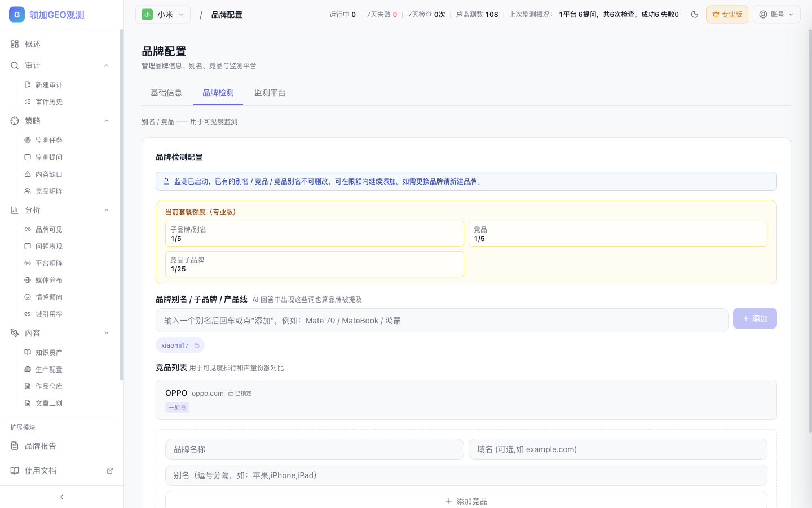This screenshot has height=508, width=812.
Task: Collapse the 内容 sidebar section
Action: point(107,333)
